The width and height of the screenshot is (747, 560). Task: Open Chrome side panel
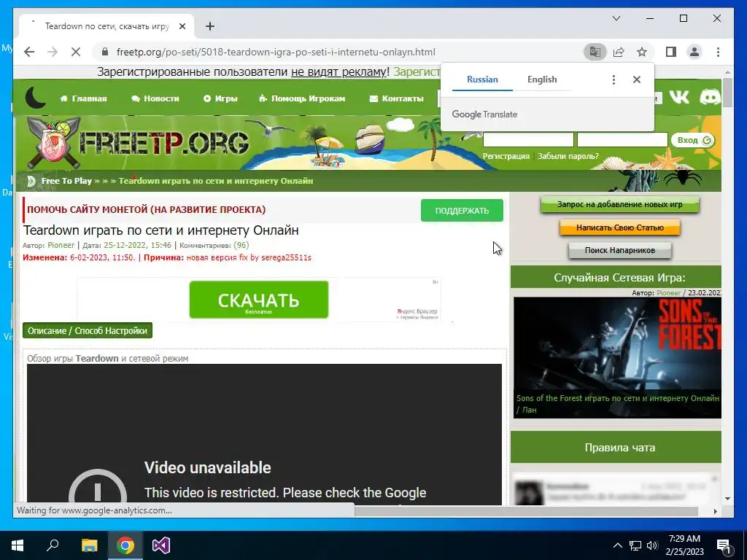click(x=671, y=52)
